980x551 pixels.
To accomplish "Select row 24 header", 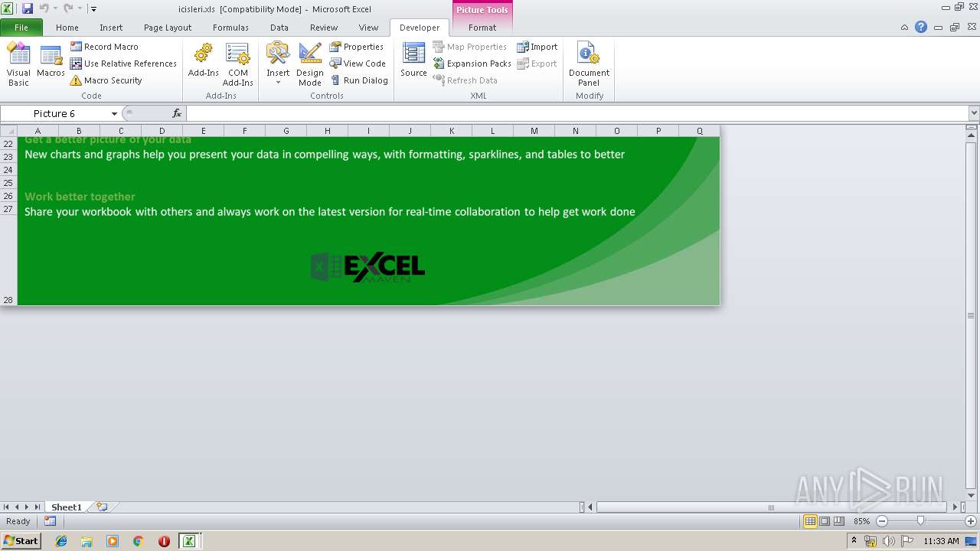I will tap(8, 169).
